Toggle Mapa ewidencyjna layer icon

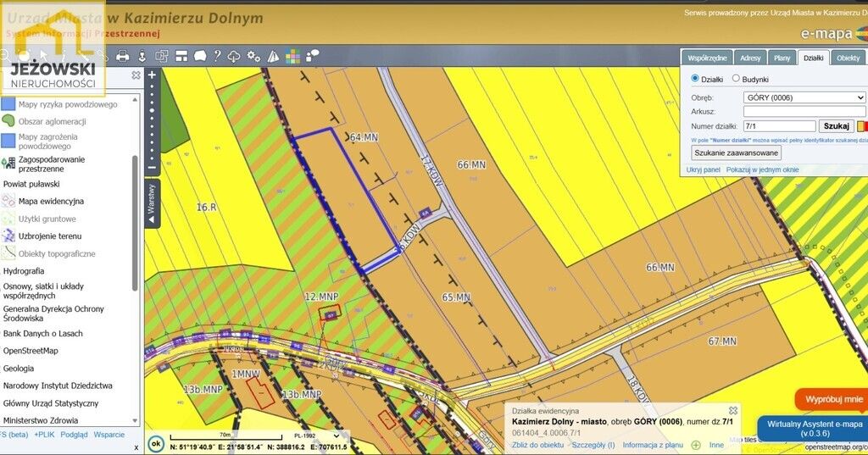tap(8, 200)
